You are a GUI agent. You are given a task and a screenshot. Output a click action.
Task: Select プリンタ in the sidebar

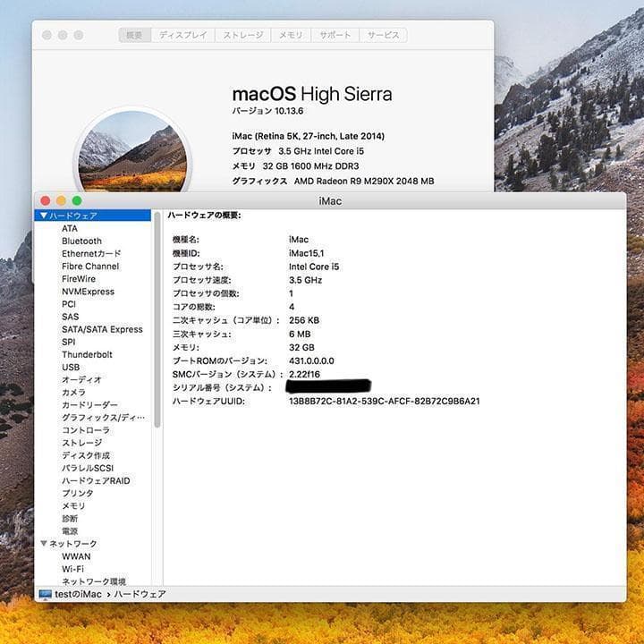click(x=78, y=493)
